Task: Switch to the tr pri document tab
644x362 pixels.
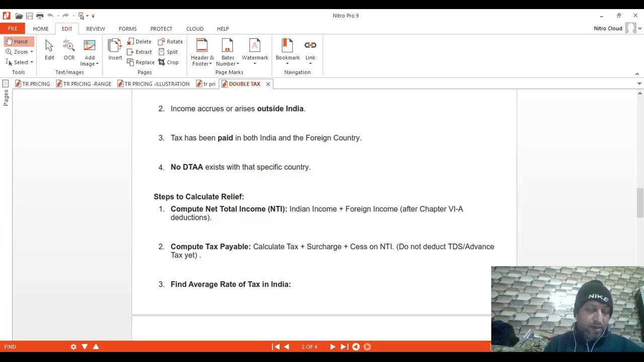Action: 206,84
